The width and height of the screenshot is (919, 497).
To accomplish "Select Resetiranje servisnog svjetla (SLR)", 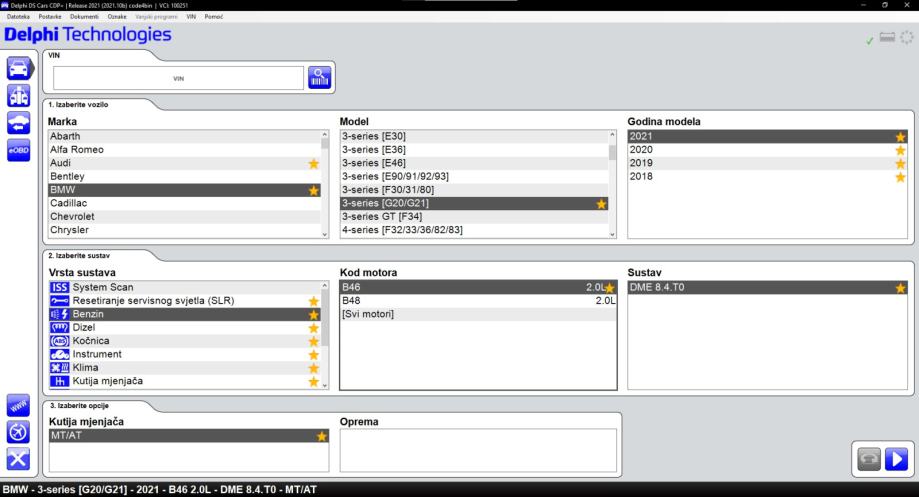I will (x=185, y=301).
